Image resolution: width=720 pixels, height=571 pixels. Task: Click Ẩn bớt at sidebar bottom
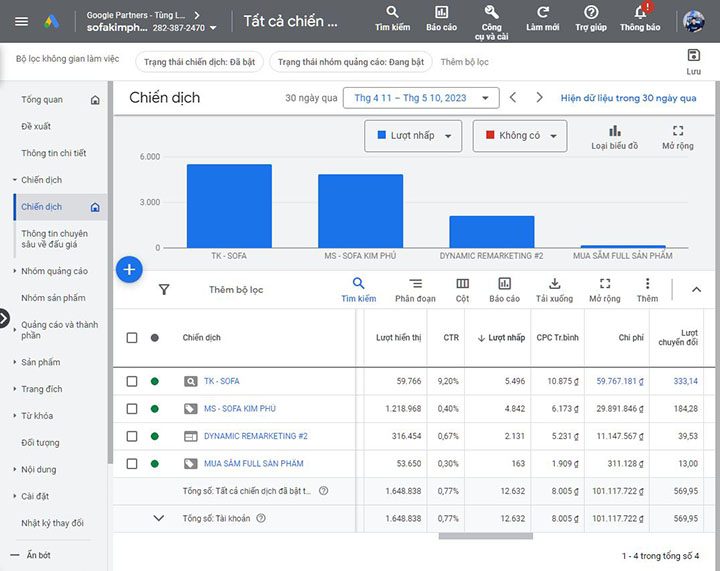31,555
